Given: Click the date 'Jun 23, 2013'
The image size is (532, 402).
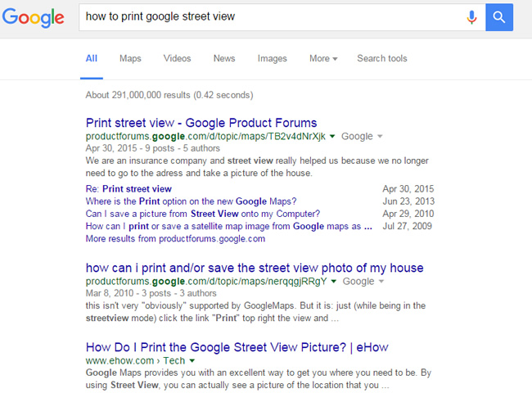Looking at the screenshot, I should point(408,201).
